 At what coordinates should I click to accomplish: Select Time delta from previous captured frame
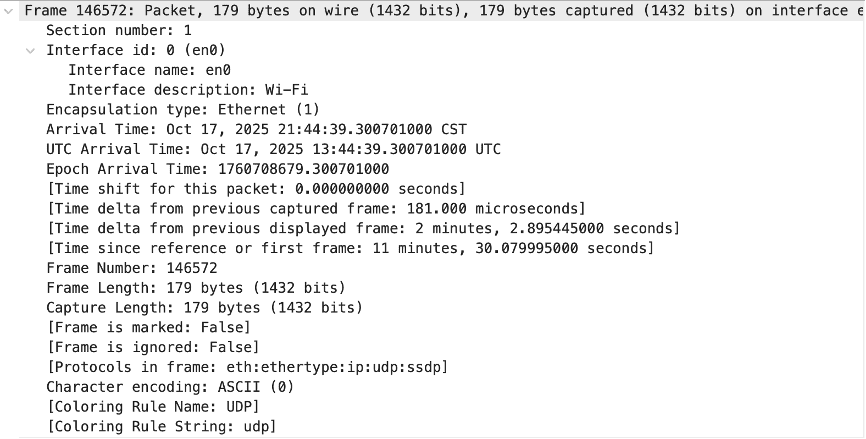click(315, 209)
